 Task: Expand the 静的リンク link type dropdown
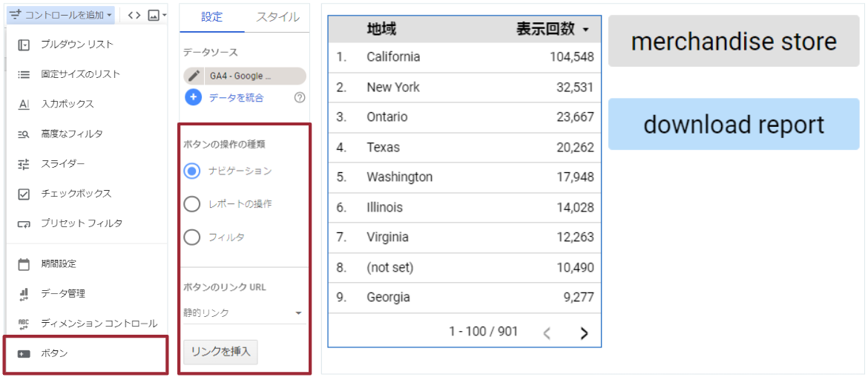tap(245, 313)
